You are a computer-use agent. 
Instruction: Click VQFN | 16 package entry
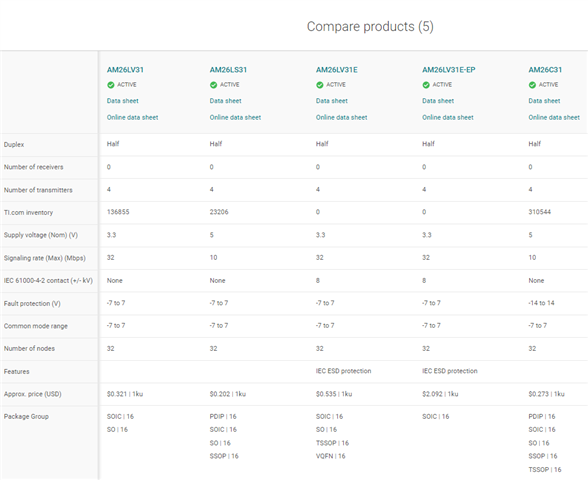[330, 456]
